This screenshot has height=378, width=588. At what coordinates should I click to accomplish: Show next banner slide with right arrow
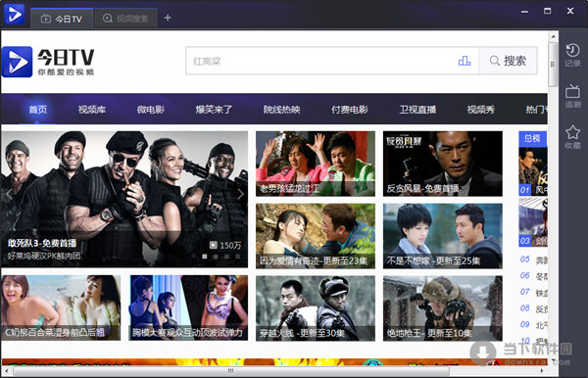pyautogui.click(x=240, y=194)
